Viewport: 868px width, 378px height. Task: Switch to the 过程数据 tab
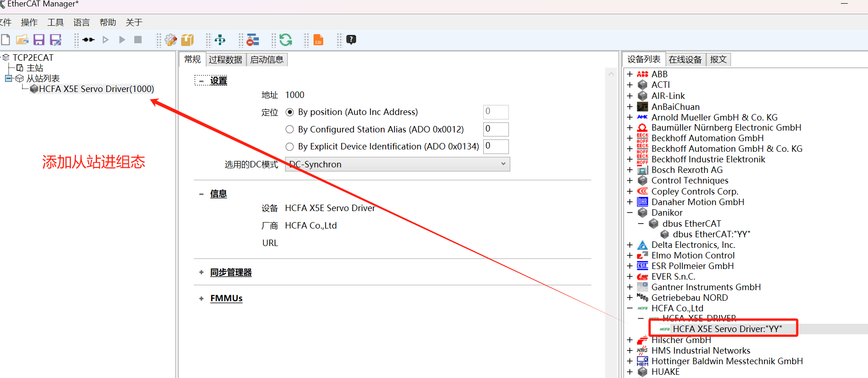click(225, 60)
